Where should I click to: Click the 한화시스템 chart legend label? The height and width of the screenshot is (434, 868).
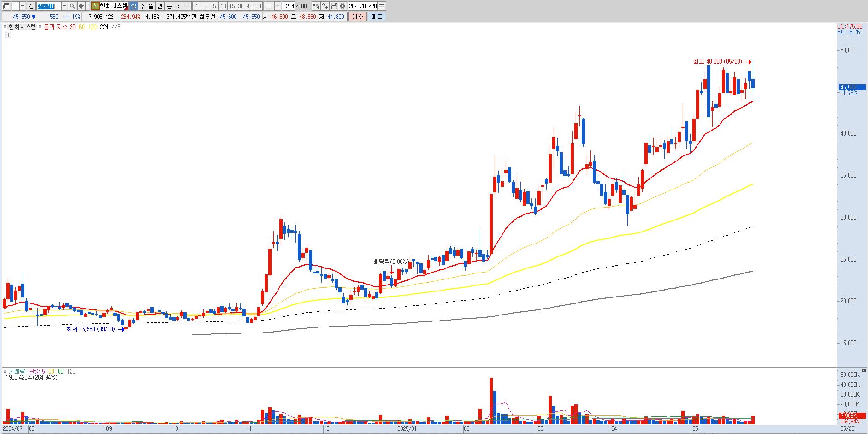point(22,27)
